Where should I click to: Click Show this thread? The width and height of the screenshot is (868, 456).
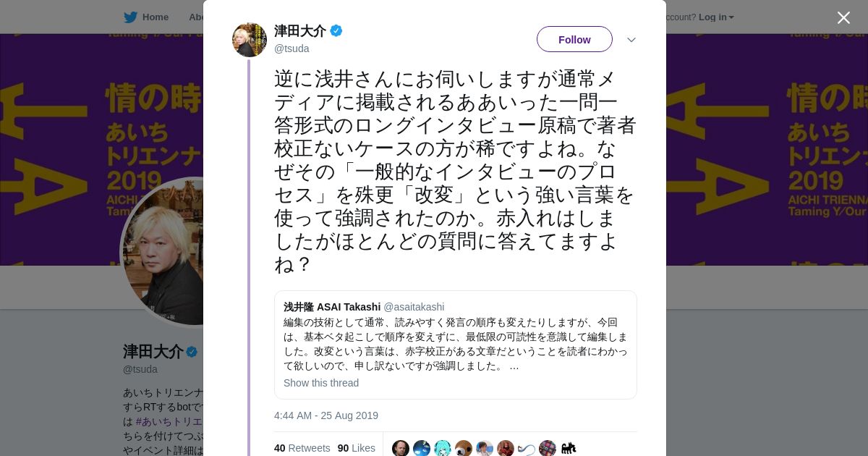pyautogui.click(x=321, y=383)
